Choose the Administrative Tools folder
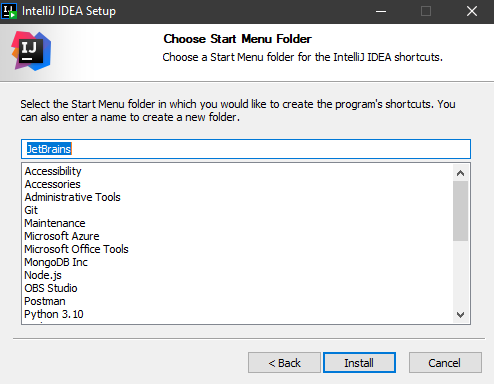494x384 pixels. point(72,197)
